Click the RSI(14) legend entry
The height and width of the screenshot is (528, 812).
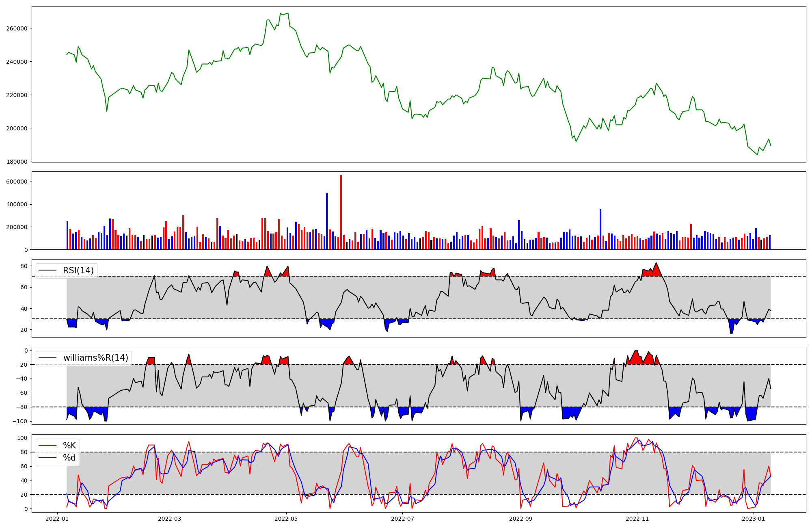point(78,270)
